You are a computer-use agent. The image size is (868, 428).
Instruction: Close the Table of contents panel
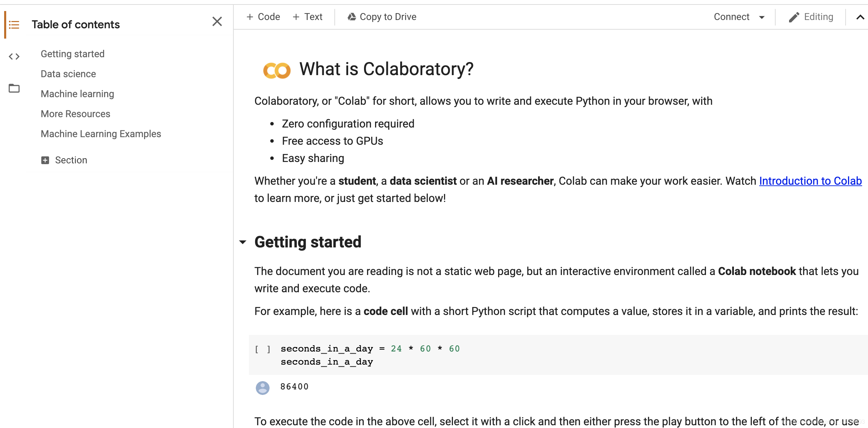[217, 21]
